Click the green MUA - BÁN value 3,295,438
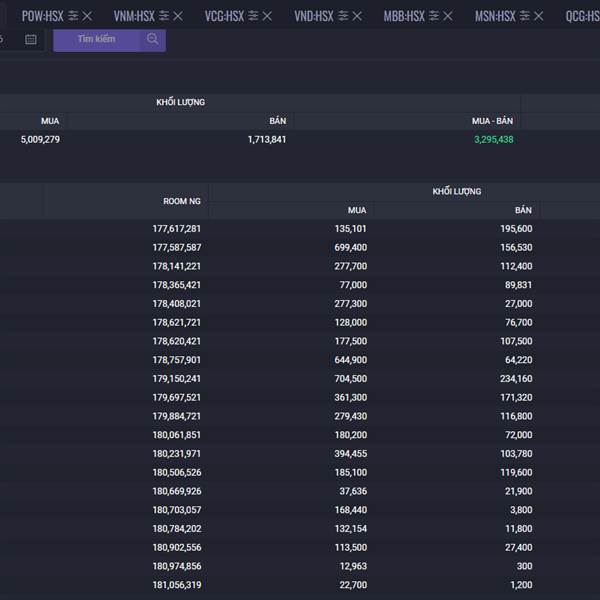 [493, 139]
